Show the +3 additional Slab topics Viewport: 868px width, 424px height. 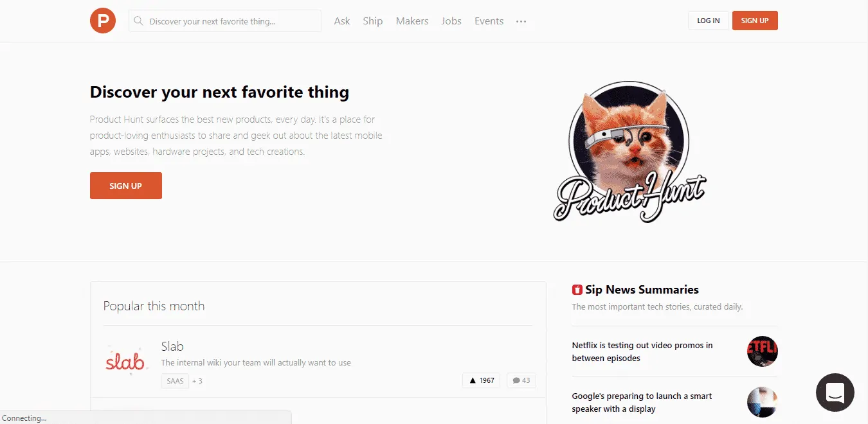197,381
